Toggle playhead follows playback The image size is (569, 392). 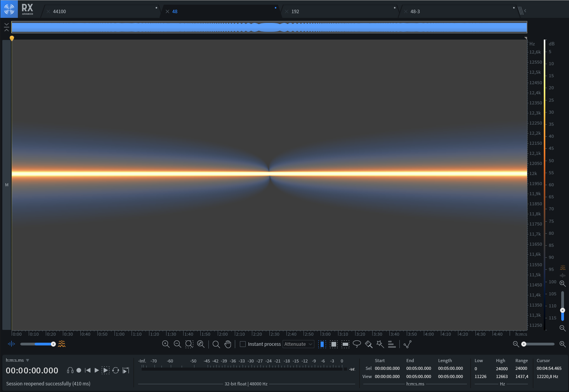(x=126, y=370)
